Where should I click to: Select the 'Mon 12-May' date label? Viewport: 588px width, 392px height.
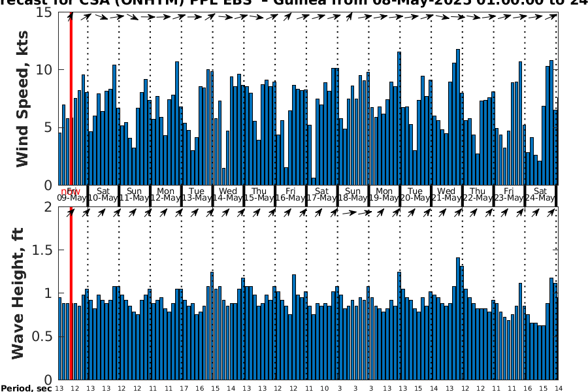(x=165, y=194)
